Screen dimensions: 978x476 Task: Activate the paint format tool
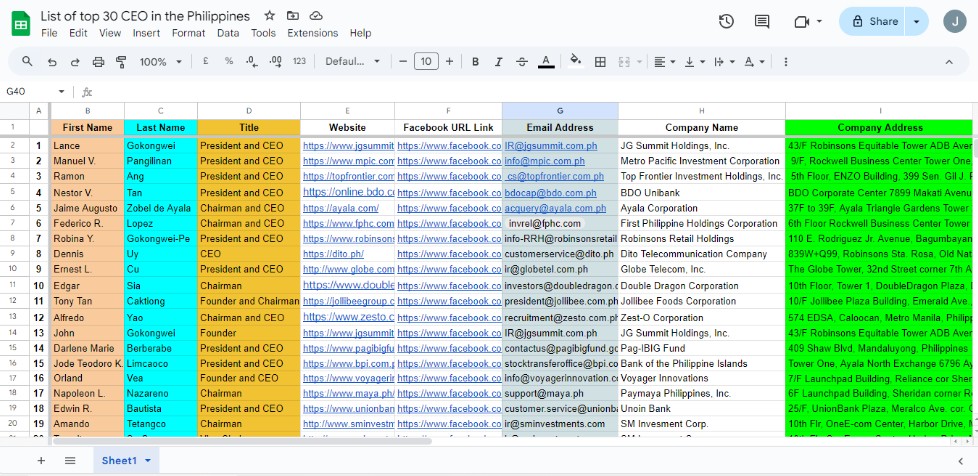121,61
